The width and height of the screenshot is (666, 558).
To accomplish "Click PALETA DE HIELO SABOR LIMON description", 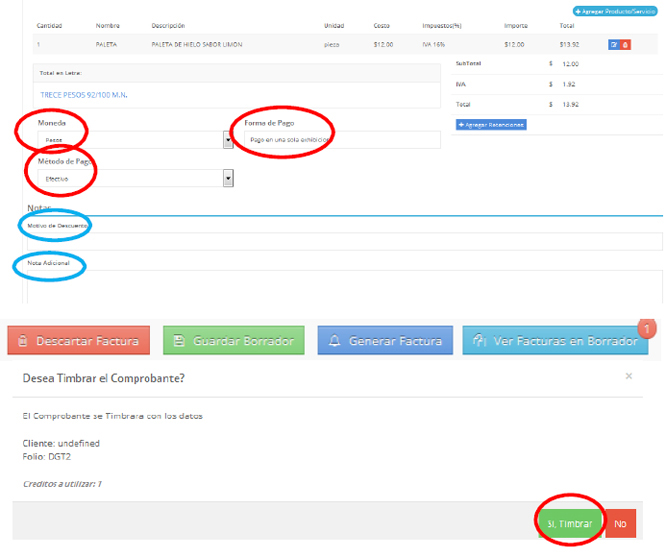I will point(197,45).
